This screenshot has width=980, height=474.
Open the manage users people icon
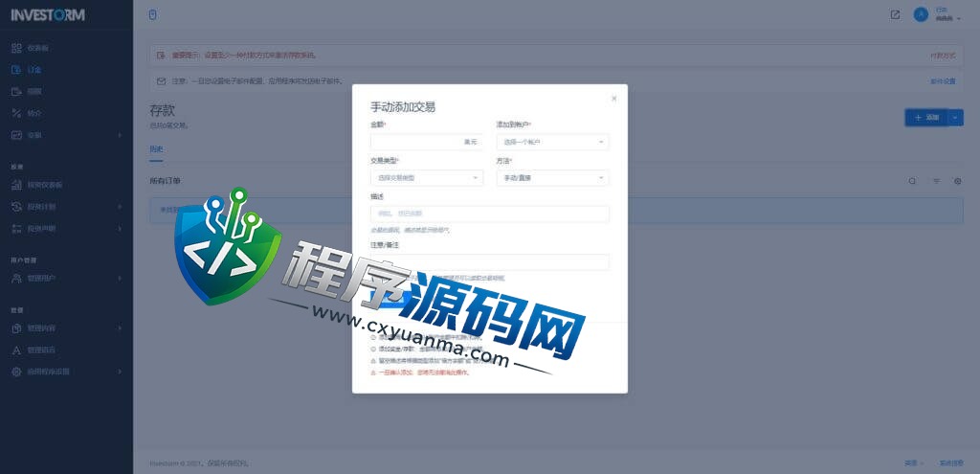tap(17, 278)
